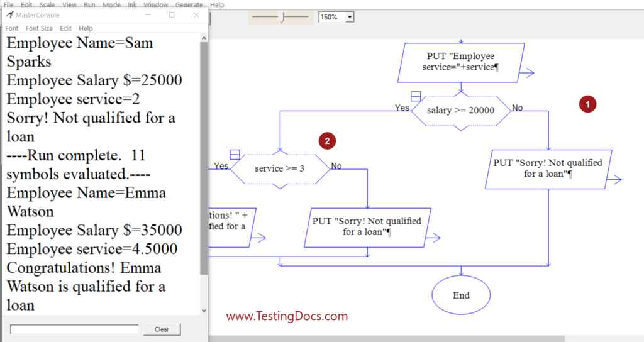
Task: Select the middle Sorry Not qualified output box
Action: (367, 226)
